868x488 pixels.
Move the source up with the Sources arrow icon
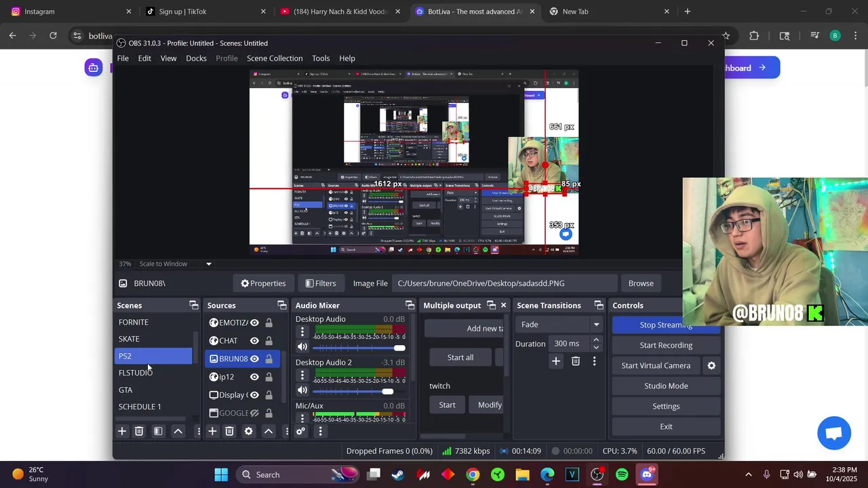[269, 431]
